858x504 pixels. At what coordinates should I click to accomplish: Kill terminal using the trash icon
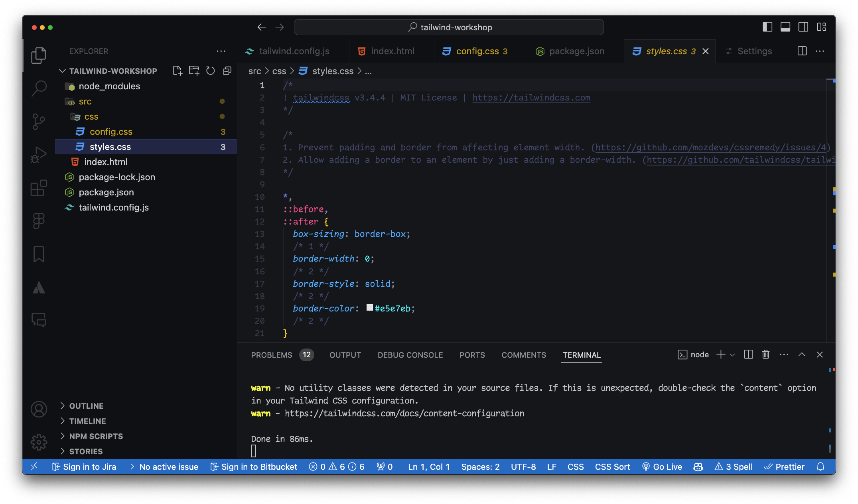[x=765, y=354]
